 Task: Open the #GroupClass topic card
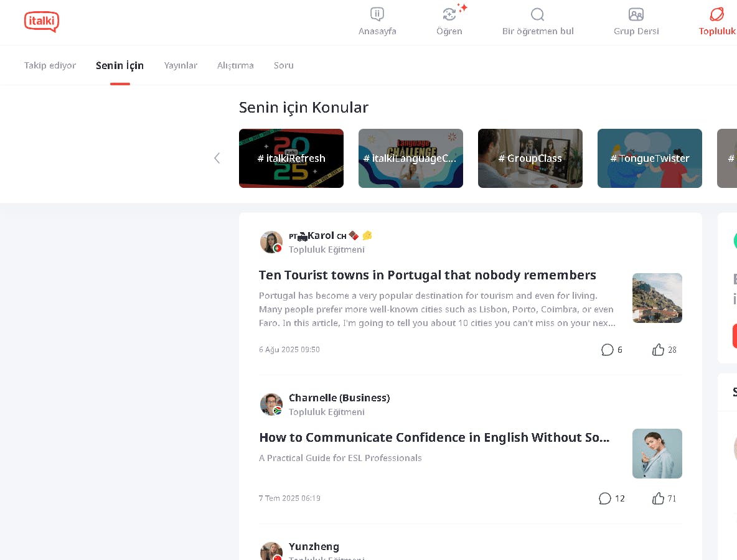530,158
